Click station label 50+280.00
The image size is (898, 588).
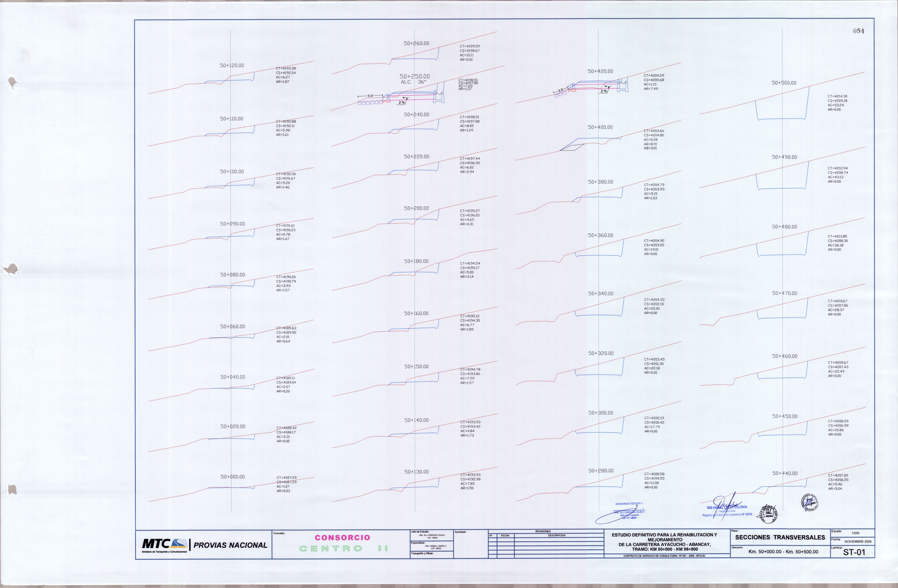[601, 471]
